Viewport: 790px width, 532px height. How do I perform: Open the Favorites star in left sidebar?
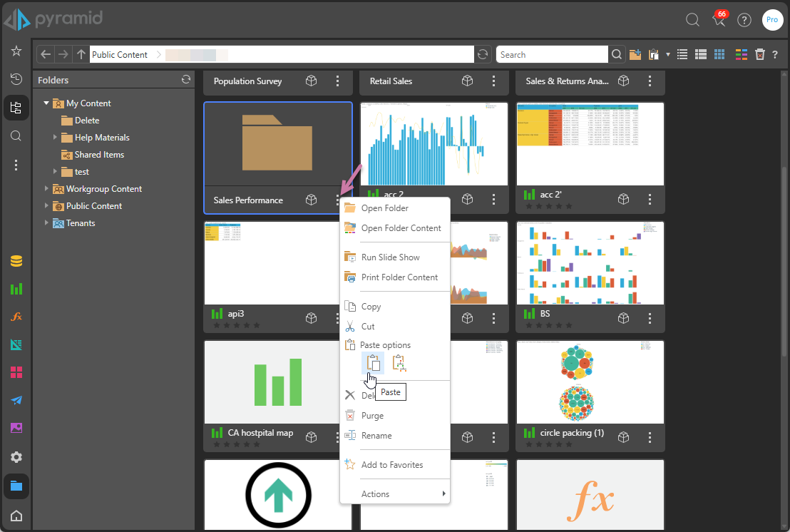[x=16, y=51]
